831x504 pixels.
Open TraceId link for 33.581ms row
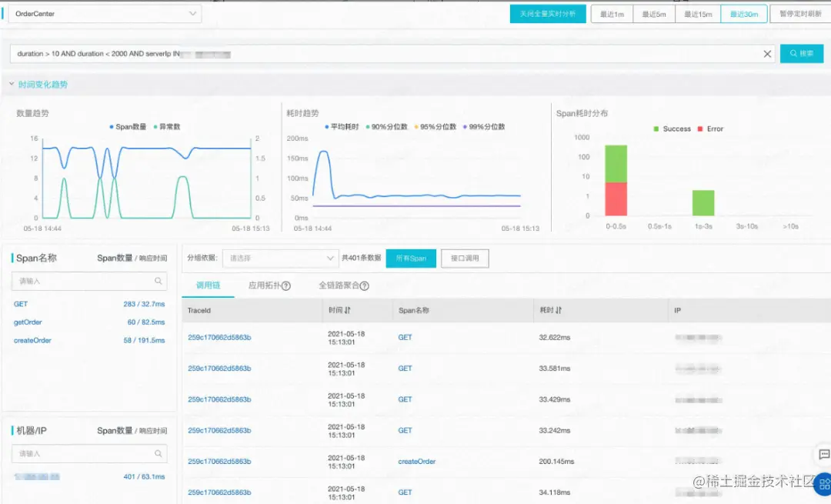(x=219, y=369)
